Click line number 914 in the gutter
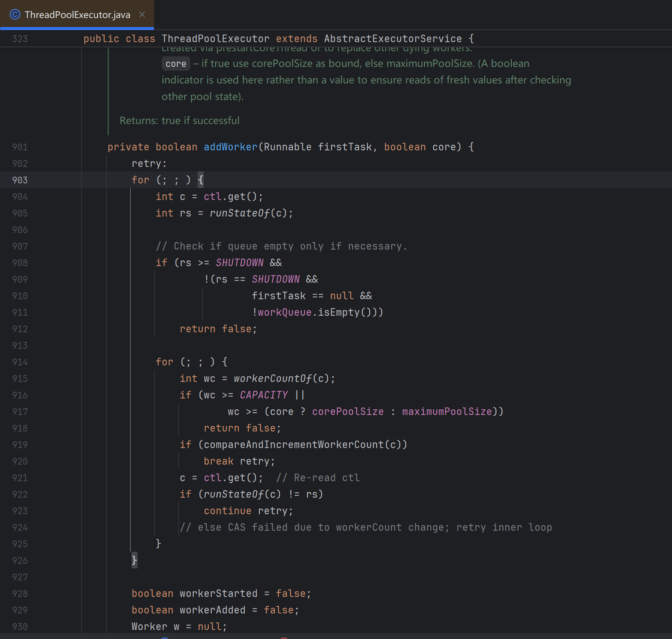 point(20,362)
